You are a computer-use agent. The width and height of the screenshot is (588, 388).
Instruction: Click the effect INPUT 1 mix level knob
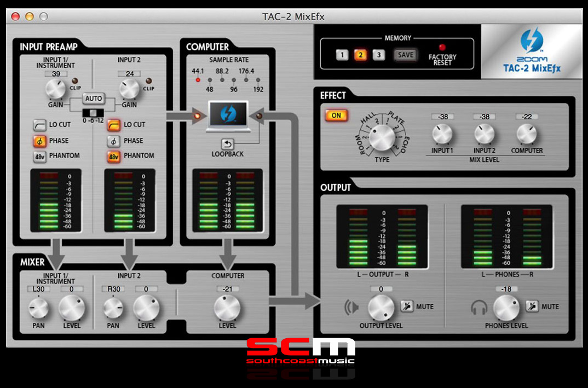click(442, 134)
